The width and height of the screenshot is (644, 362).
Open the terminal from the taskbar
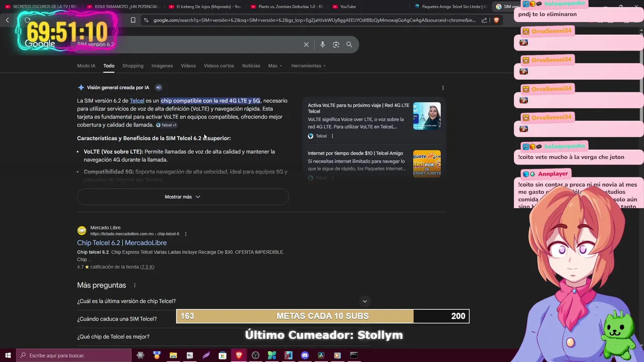(354, 355)
